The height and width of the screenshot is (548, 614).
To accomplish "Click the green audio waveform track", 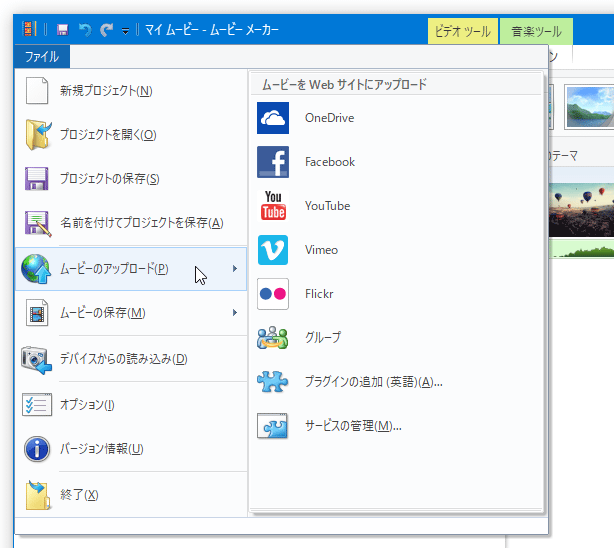I will (x=581, y=249).
